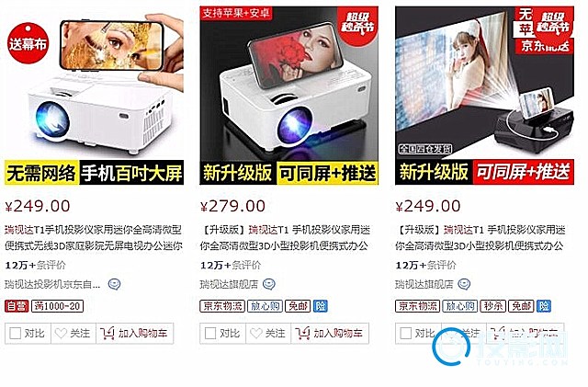
Task: Tick 对比 checkbox on first product
Action: [15, 333]
